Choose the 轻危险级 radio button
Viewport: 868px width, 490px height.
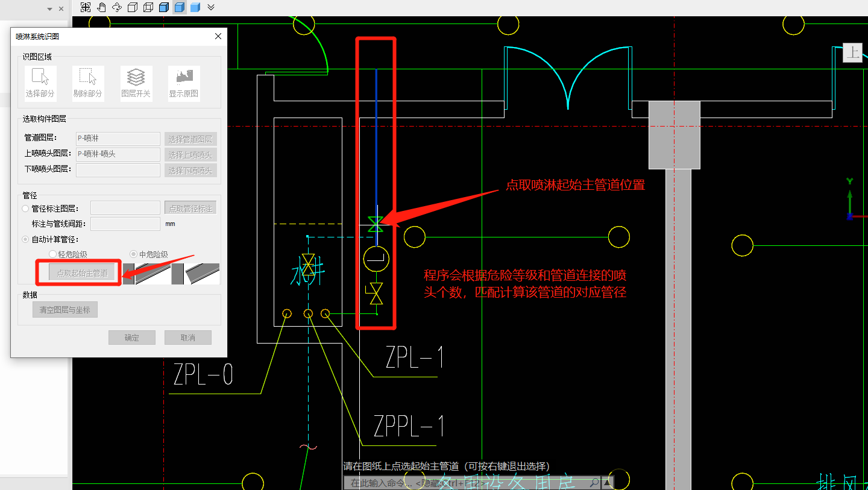tap(53, 254)
